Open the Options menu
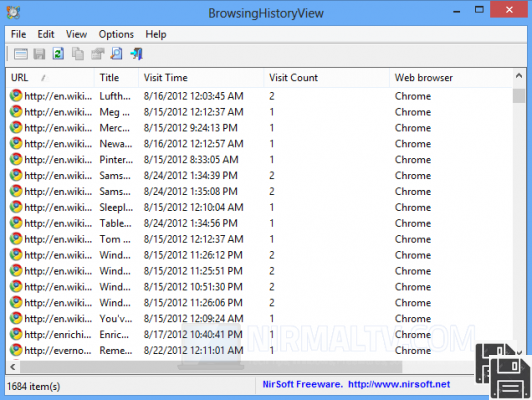The width and height of the screenshot is (532, 400). pos(116,34)
